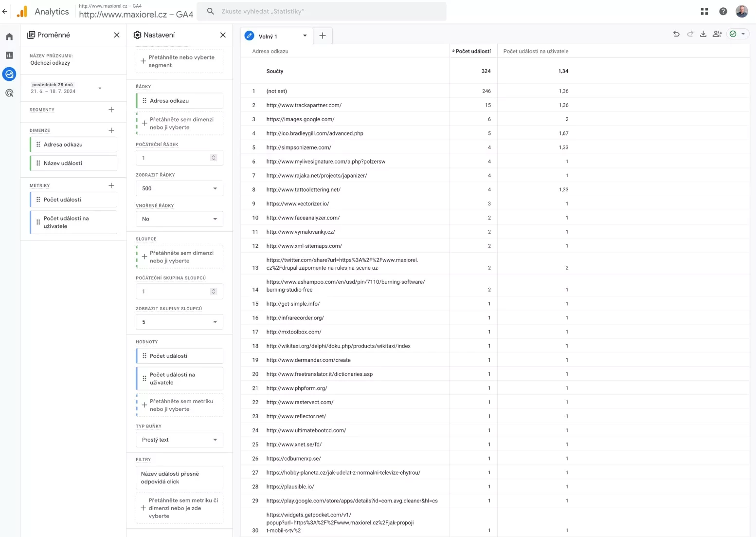Adjust Počáteční skupina sloupců stepper
The width and height of the screenshot is (756, 537).
214,291
